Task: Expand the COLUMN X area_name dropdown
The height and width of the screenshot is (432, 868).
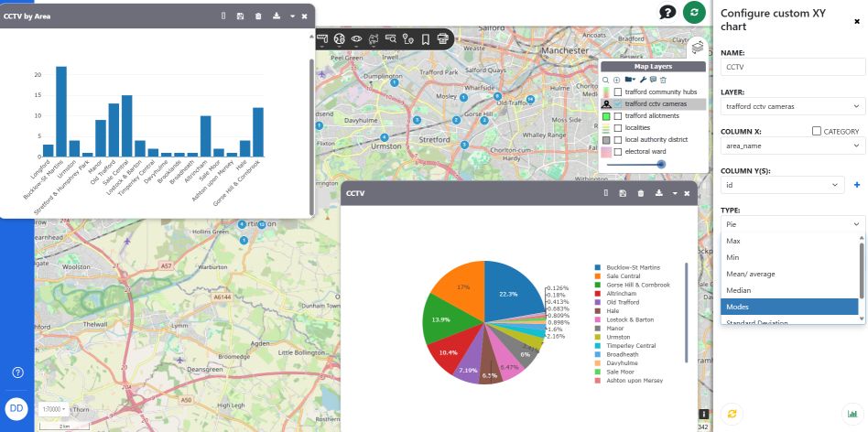Action: (x=793, y=146)
